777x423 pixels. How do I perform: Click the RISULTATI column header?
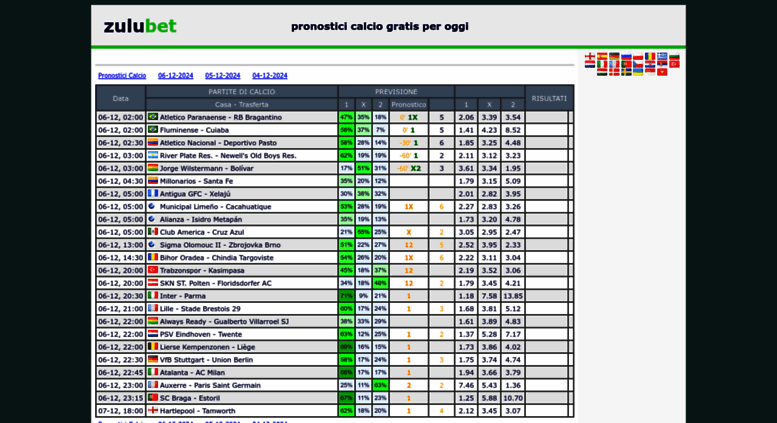pos(549,98)
